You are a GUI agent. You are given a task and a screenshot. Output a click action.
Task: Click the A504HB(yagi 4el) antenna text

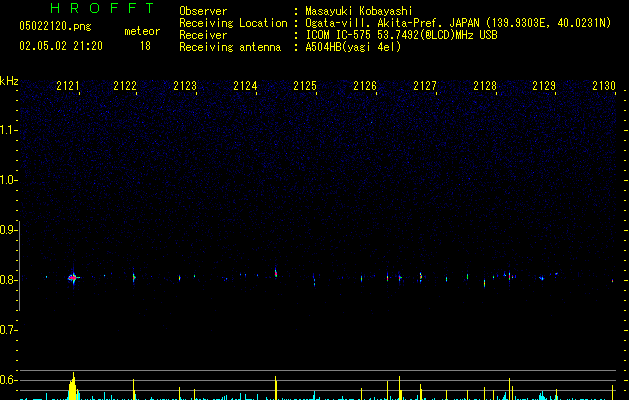353,47
